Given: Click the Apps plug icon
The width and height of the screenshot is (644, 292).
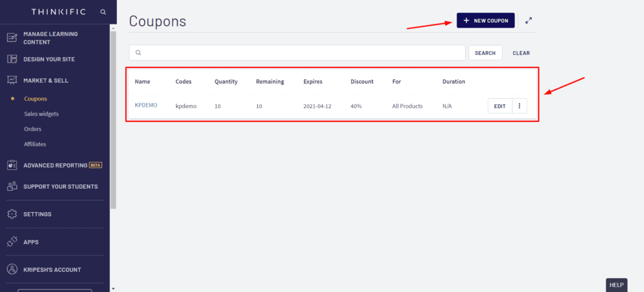Looking at the screenshot, I should click(12, 242).
